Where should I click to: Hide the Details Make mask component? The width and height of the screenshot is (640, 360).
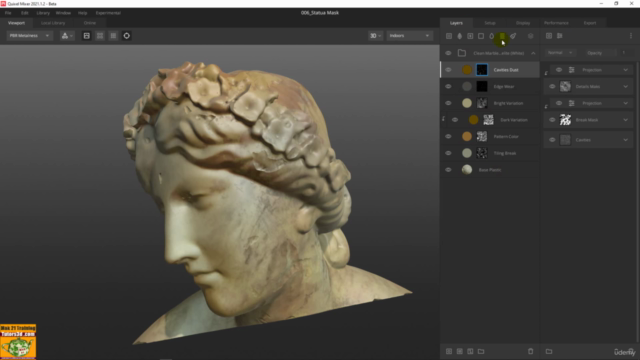(x=552, y=87)
